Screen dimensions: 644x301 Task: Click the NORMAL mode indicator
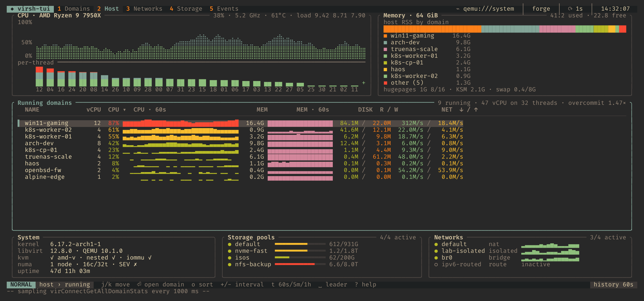coord(21,284)
